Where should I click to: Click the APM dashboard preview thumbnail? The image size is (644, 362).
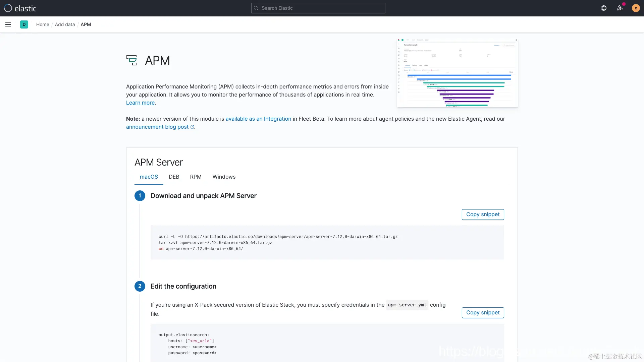457,73
